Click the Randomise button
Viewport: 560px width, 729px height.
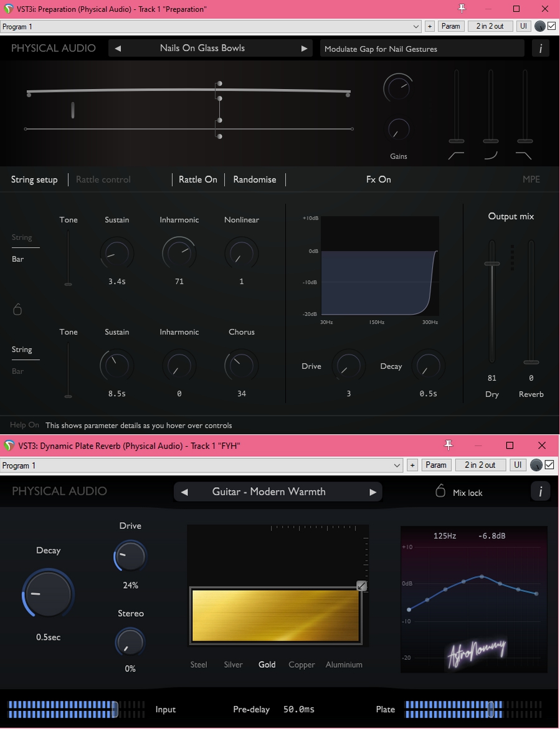tap(255, 179)
